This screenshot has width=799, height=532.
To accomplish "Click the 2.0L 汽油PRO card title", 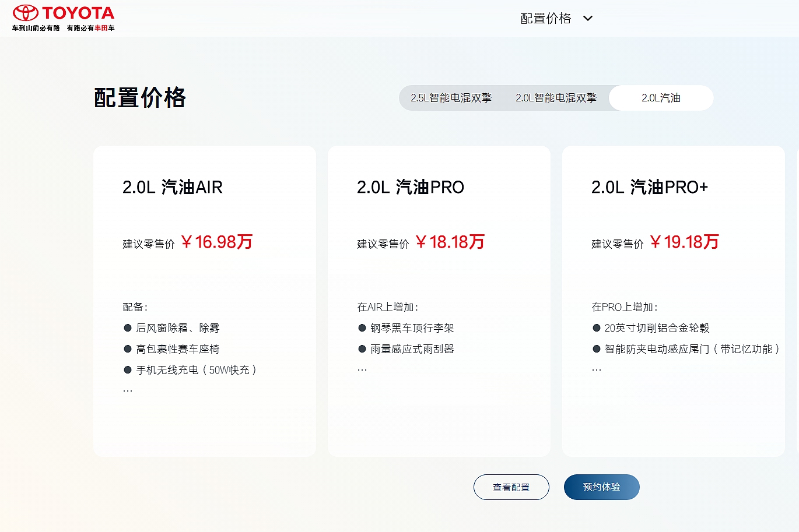I will click(x=411, y=187).
